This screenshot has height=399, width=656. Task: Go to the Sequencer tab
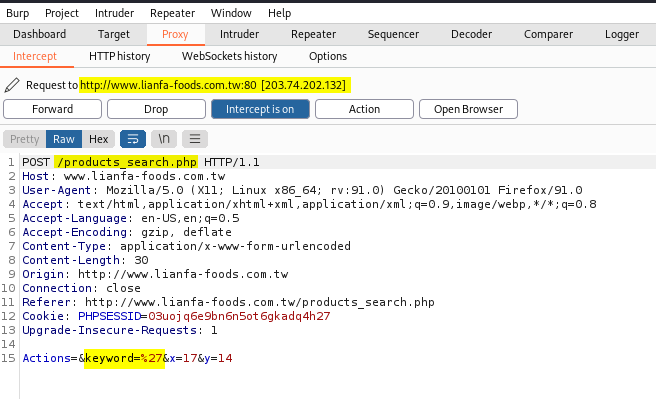[x=393, y=34]
